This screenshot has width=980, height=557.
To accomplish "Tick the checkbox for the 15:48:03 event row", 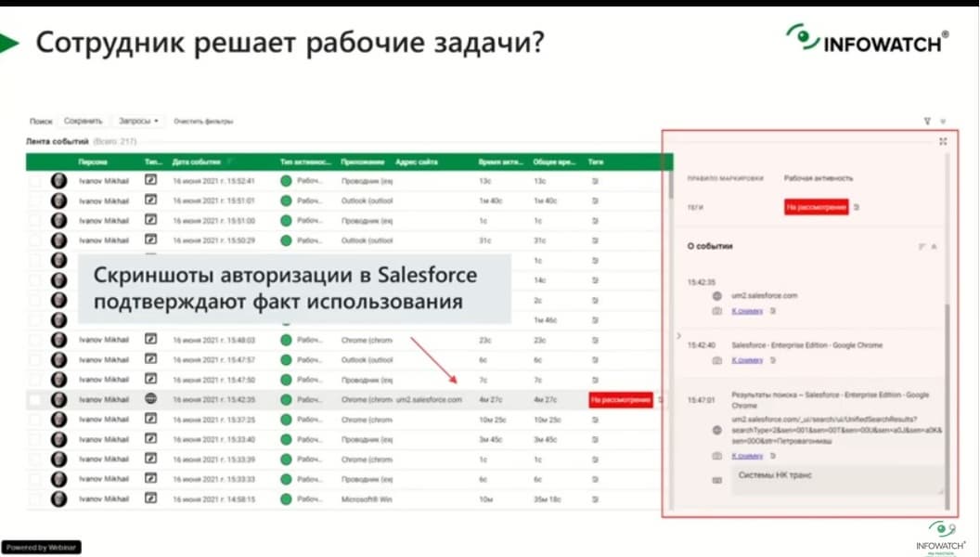I will click(35, 340).
